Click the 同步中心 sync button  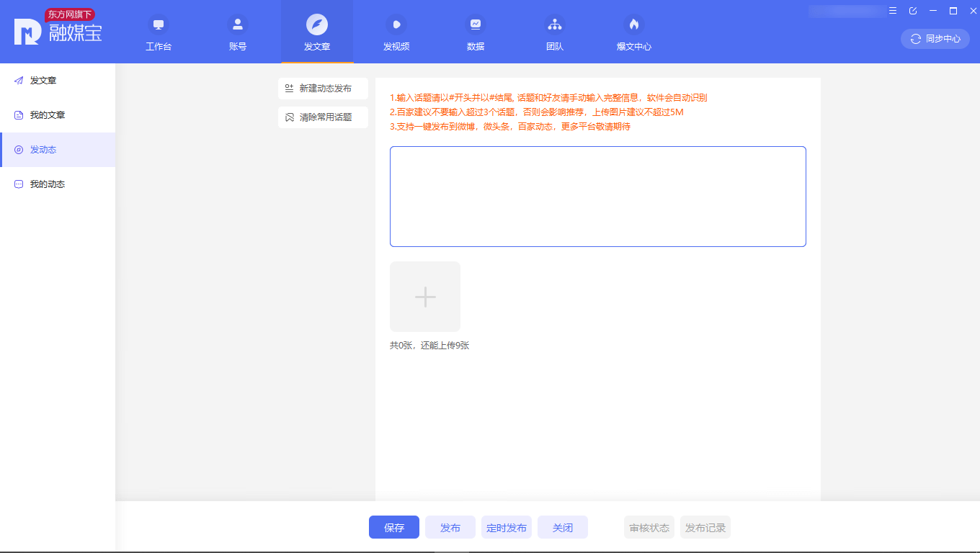coord(935,39)
